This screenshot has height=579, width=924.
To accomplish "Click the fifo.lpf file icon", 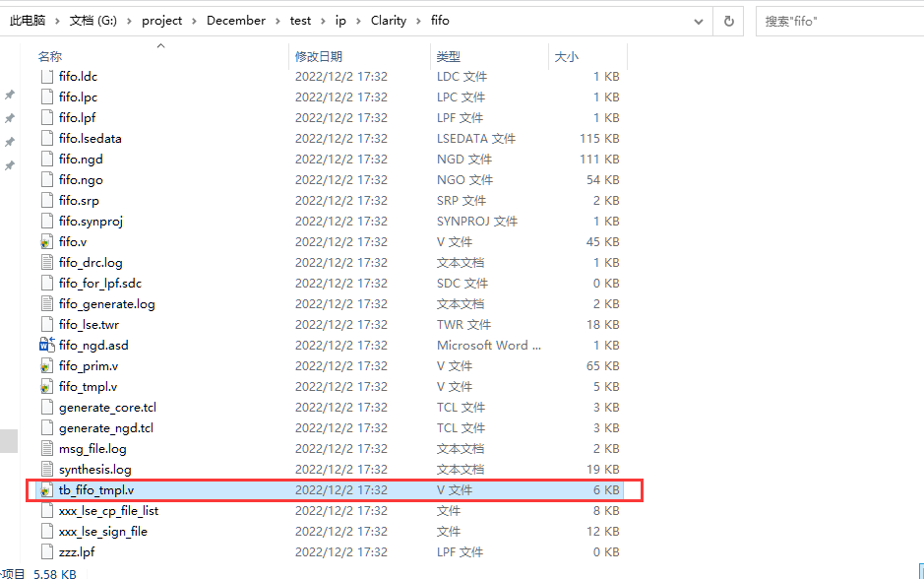I will pyautogui.click(x=47, y=118).
